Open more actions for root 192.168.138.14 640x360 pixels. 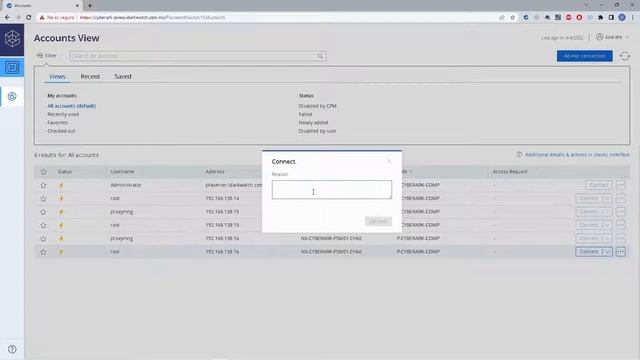coord(620,198)
